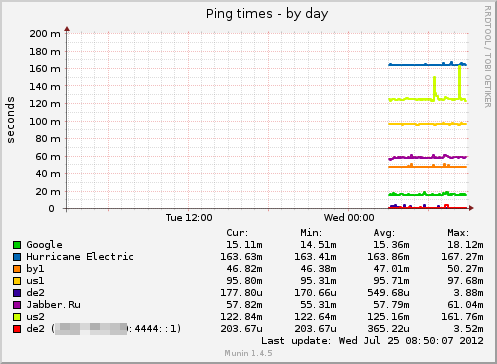Image resolution: width=497 pixels, height=364 pixels.
Task: Click the orange by1 legend swatch
Action: (17, 269)
